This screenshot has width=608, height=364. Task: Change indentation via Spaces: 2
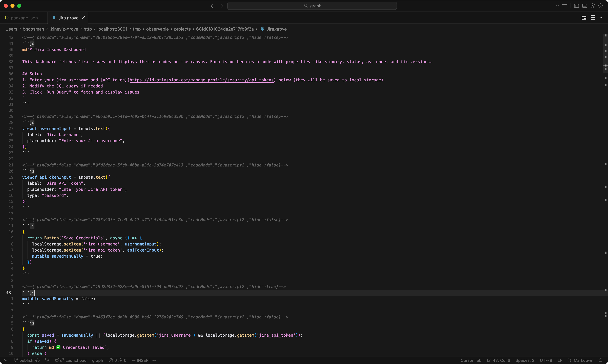point(525,360)
